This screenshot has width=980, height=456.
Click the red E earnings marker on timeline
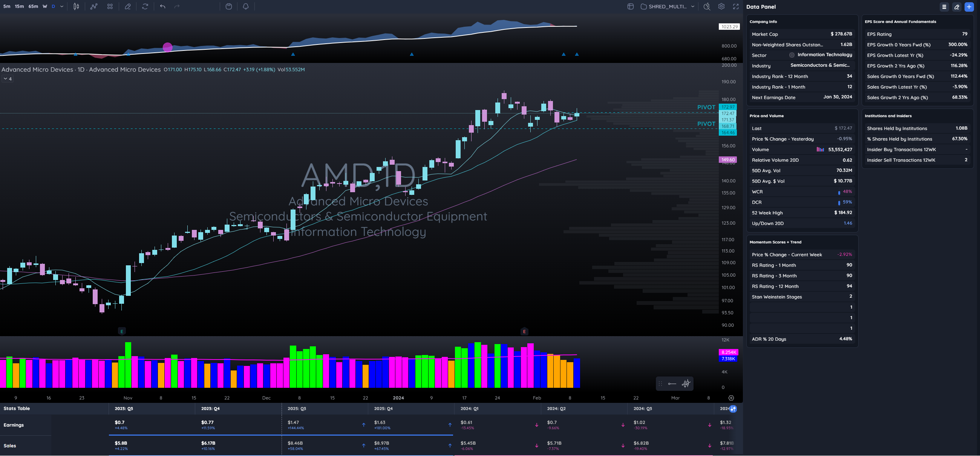[x=524, y=331]
